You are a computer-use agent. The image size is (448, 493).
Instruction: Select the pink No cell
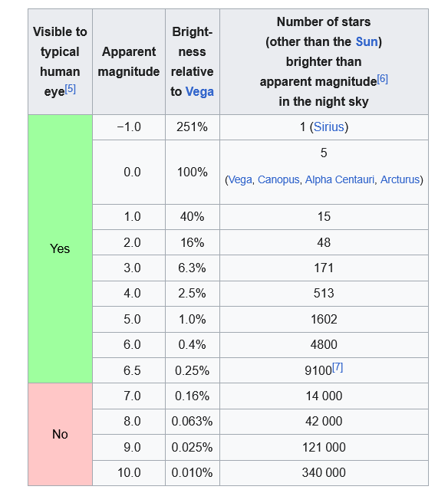pos(60,434)
